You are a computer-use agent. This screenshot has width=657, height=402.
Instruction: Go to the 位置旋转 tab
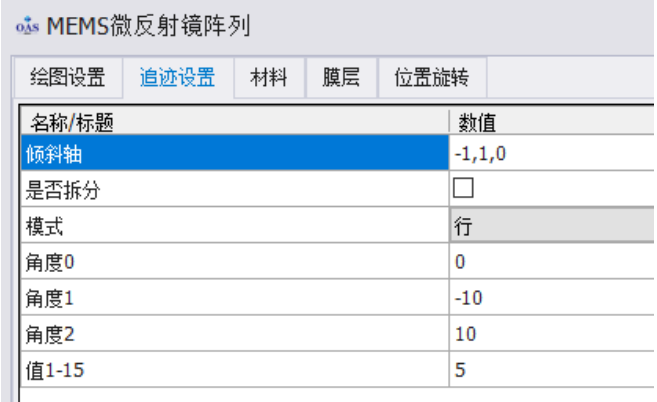click(x=432, y=78)
